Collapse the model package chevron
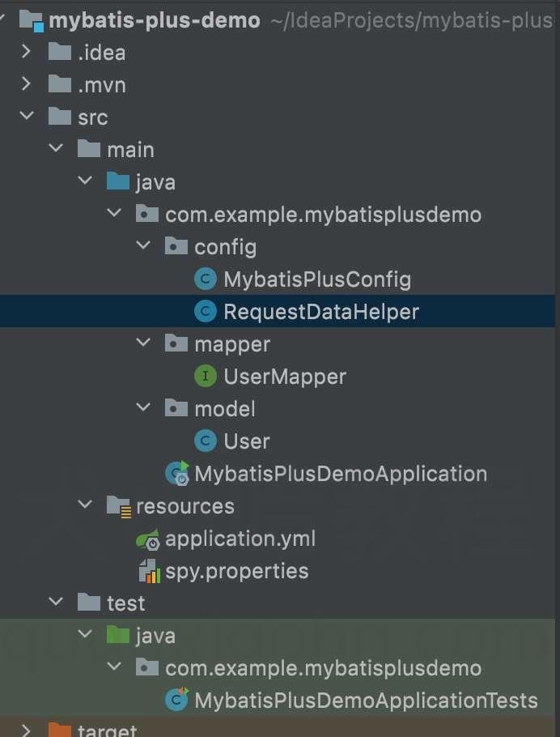Screen dimensions: 560x737 click(143, 407)
